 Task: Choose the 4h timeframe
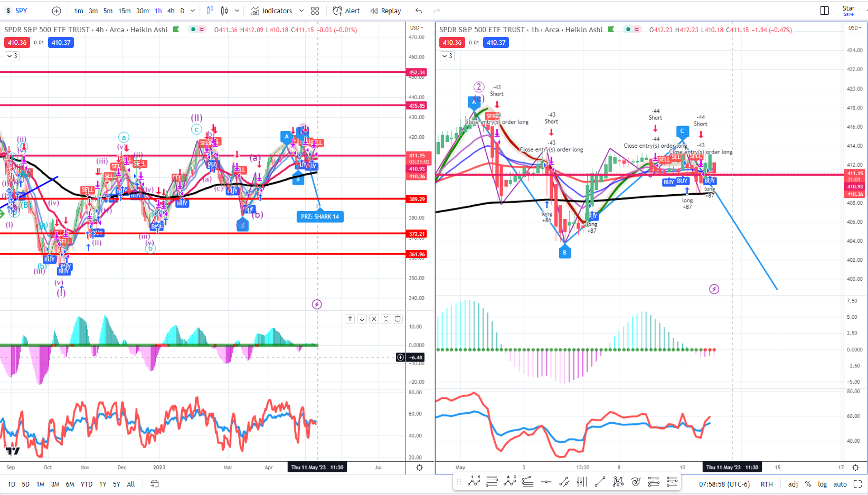(171, 11)
